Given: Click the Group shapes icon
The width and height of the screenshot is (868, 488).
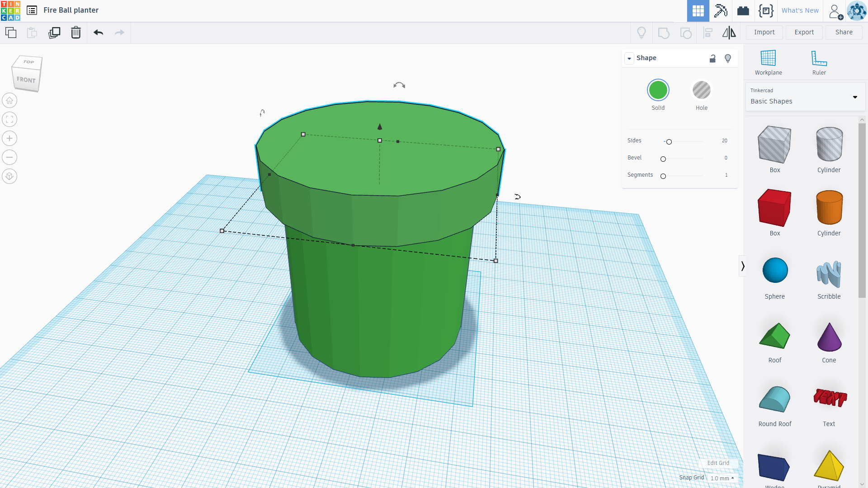Looking at the screenshot, I should point(664,33).
